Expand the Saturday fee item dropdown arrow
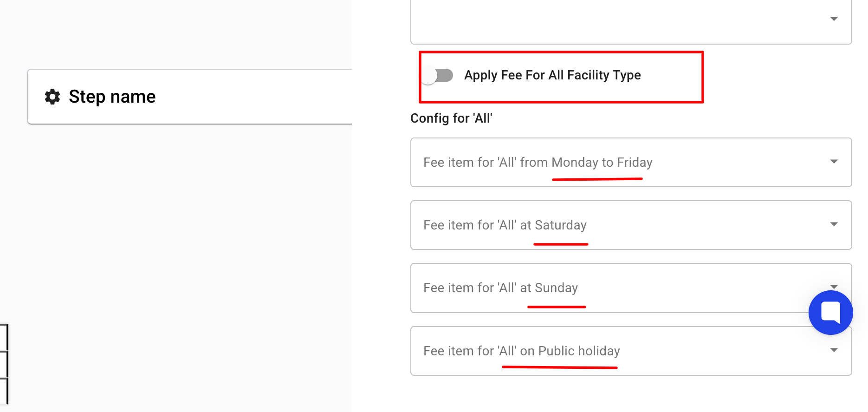868x412 pixels. pos(834,224)
